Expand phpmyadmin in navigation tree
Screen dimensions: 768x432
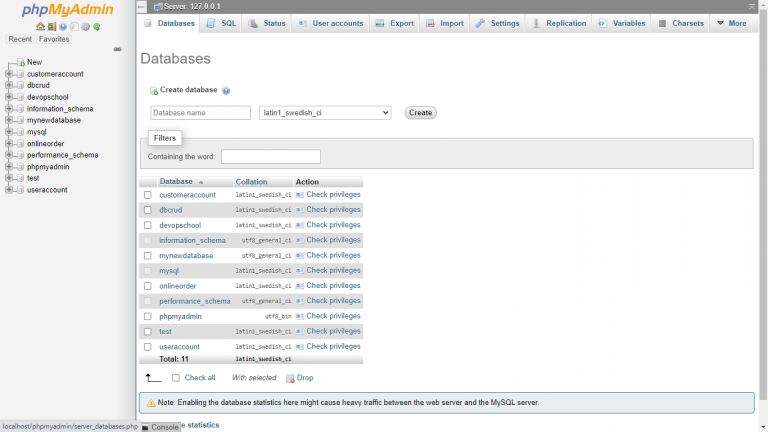[x=9, y=167]
